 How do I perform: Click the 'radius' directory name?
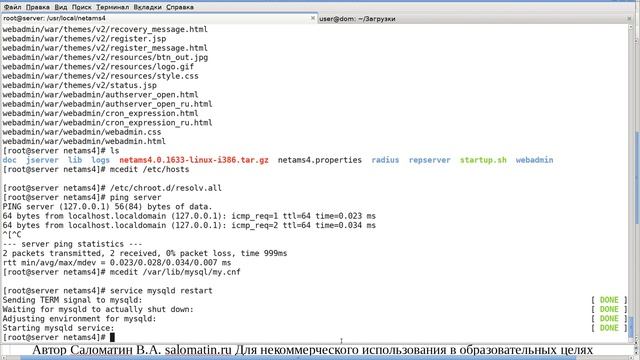pos(385,160)
